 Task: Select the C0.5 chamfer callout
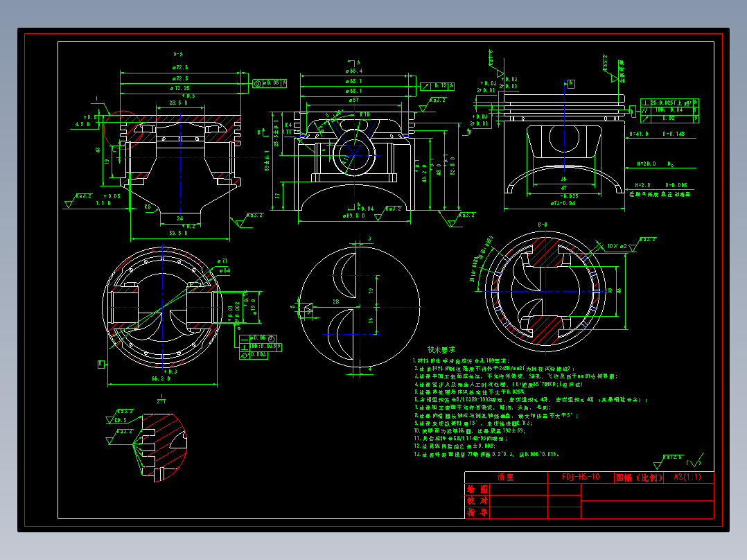121,421
